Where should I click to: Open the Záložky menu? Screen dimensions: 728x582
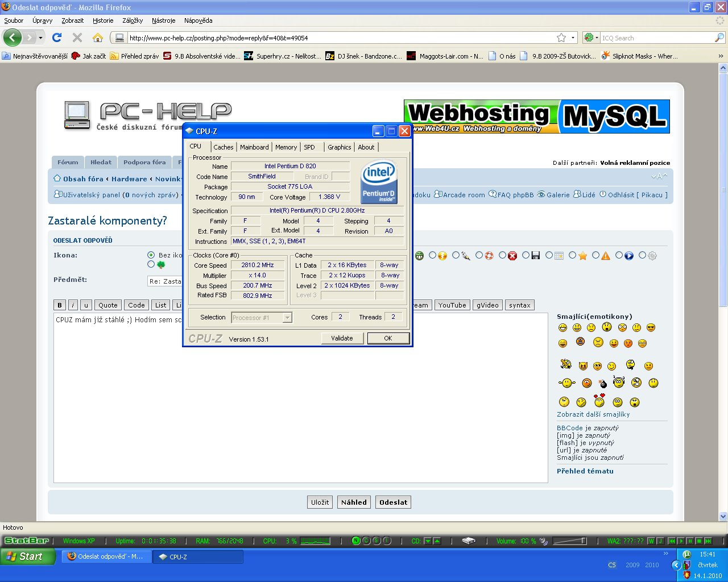[133, 20]
